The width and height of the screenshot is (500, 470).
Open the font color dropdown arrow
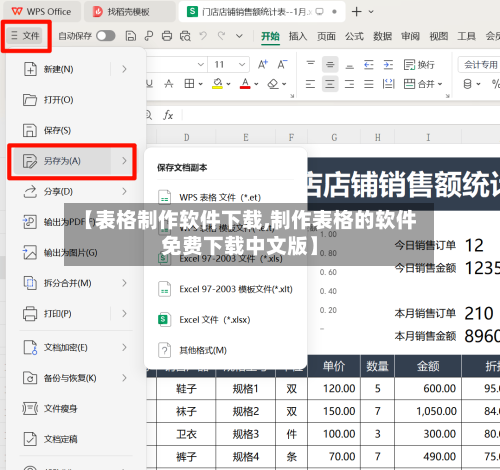[256, 84]
